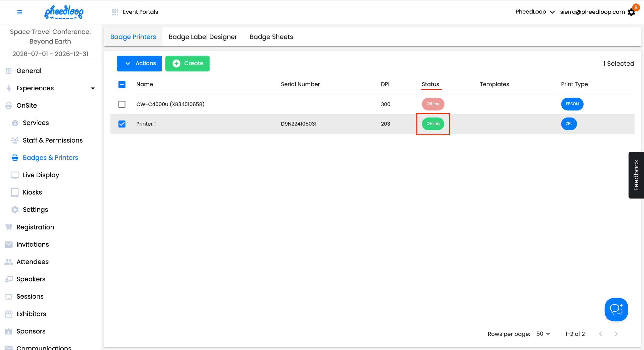Viewport: 644px width, 350px height.
Task: Open the PheedLoop organization dropdown
Action: (x=535, y=12)
